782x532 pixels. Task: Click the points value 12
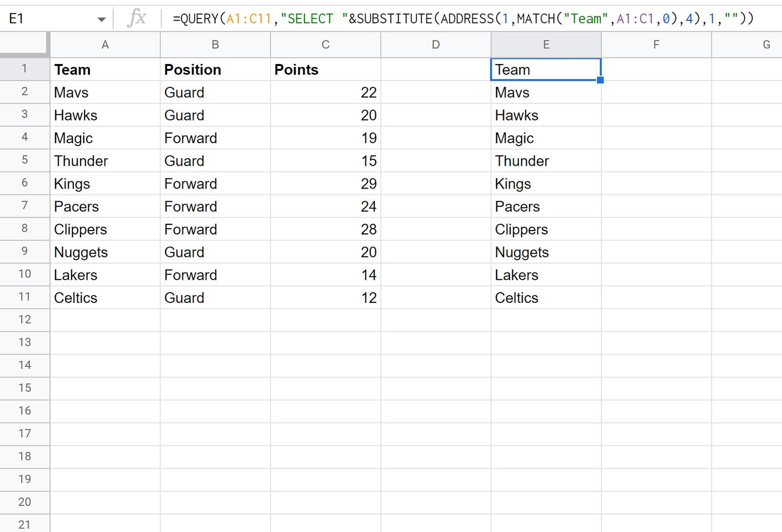pyautogui.click(x=326, y=298)
